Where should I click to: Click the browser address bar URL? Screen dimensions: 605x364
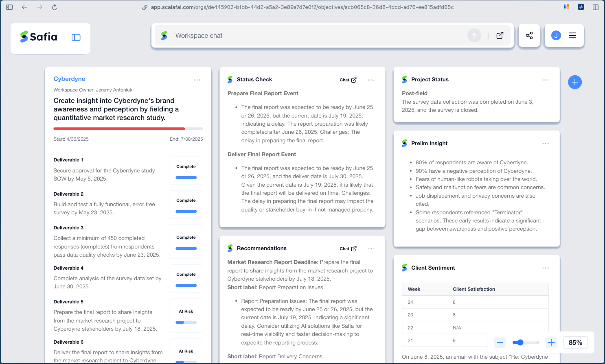pos(302,7)
